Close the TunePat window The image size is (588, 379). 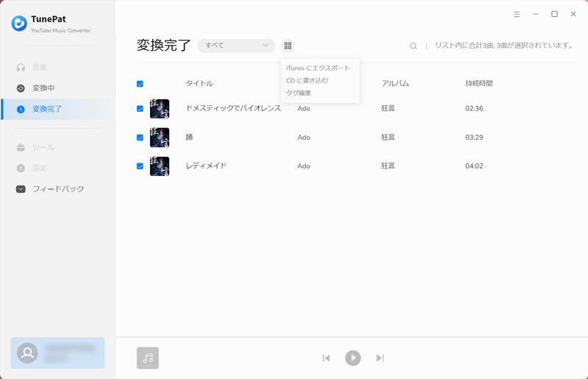click(x=573, y=14)
